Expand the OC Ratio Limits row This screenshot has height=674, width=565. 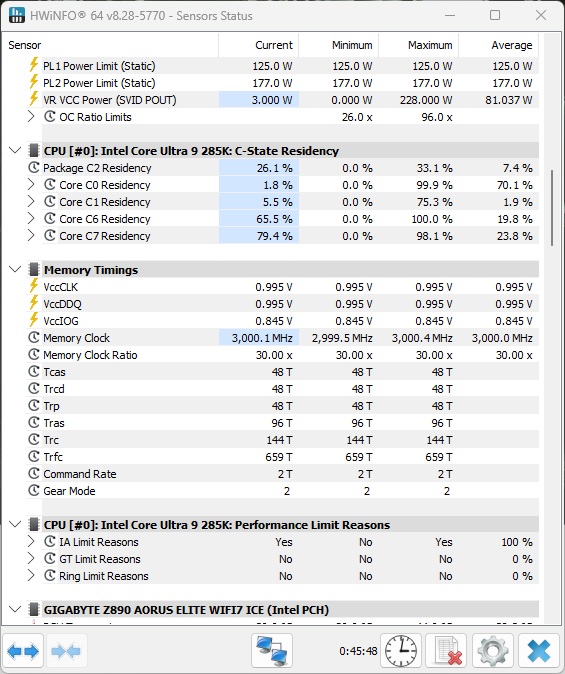[31, 117]
